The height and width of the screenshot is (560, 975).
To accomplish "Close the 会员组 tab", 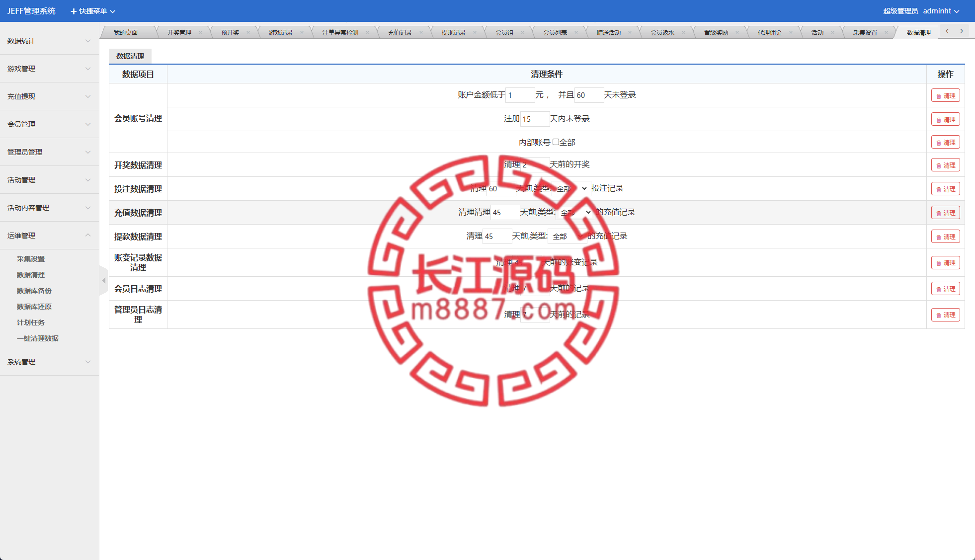I will point(522,33).
